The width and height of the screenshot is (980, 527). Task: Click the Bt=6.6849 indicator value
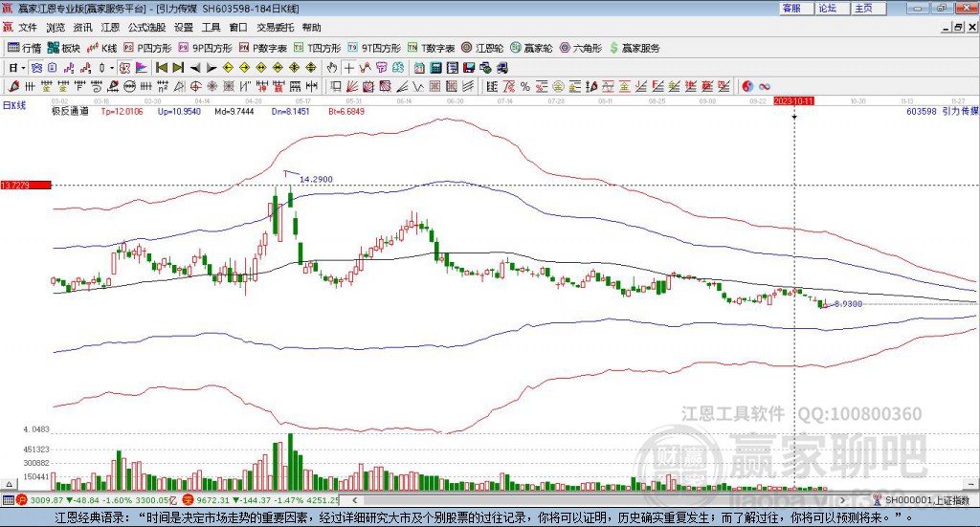click(x=346, y=111)
